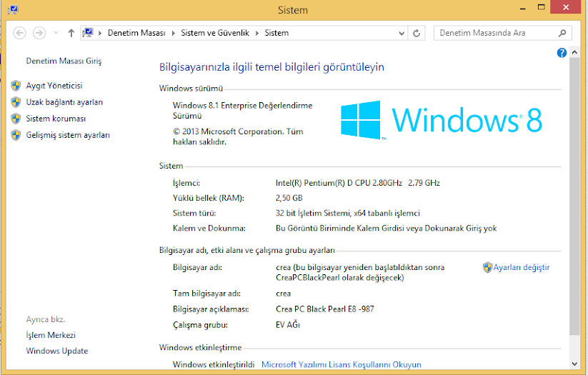Expand chevron before Denetim Masası breadcrumb

tap(100, 33)
